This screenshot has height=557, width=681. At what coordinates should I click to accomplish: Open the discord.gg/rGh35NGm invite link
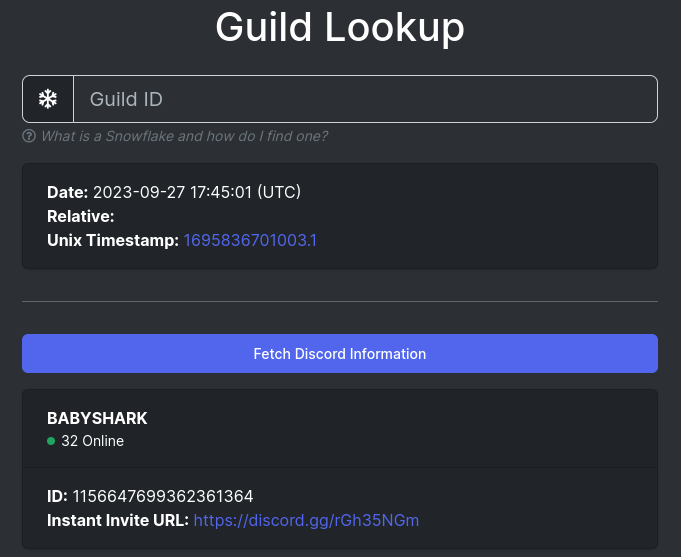(x=306, y=521)
